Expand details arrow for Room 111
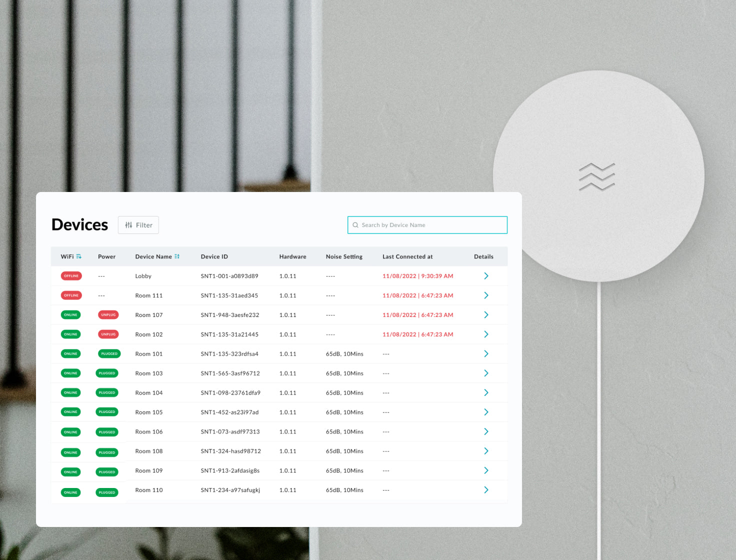The height and width of the screenshot is (560, 736). [x=486, y=295]
